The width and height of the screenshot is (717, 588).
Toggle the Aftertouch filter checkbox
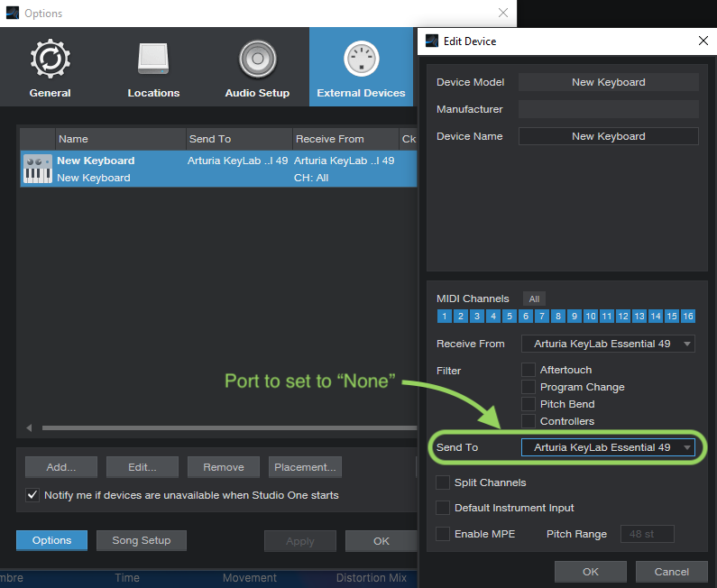(529, 370)
